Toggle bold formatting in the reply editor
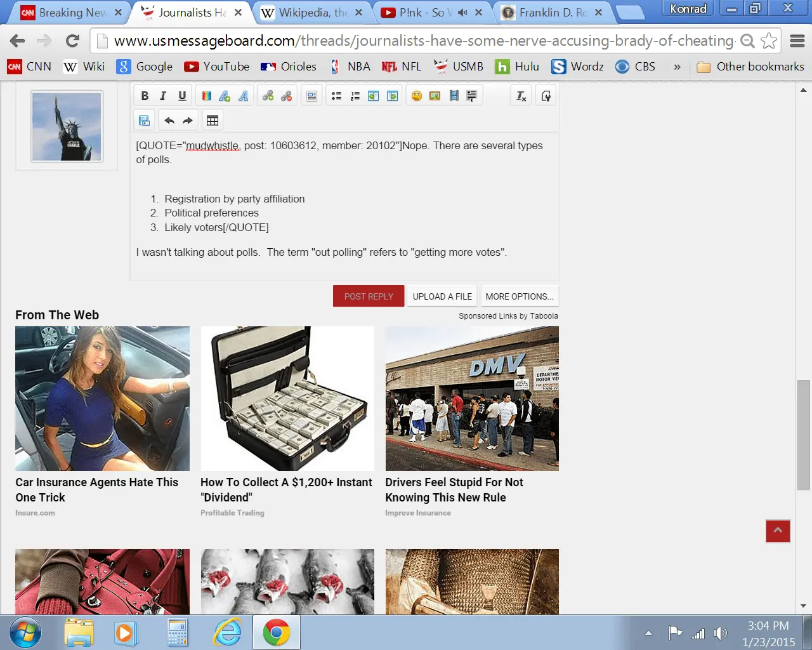 tap(145, 96)
